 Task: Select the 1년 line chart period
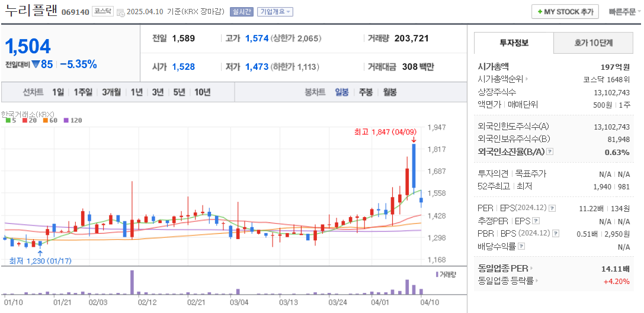pyautogui.click(x=137, y=92)
